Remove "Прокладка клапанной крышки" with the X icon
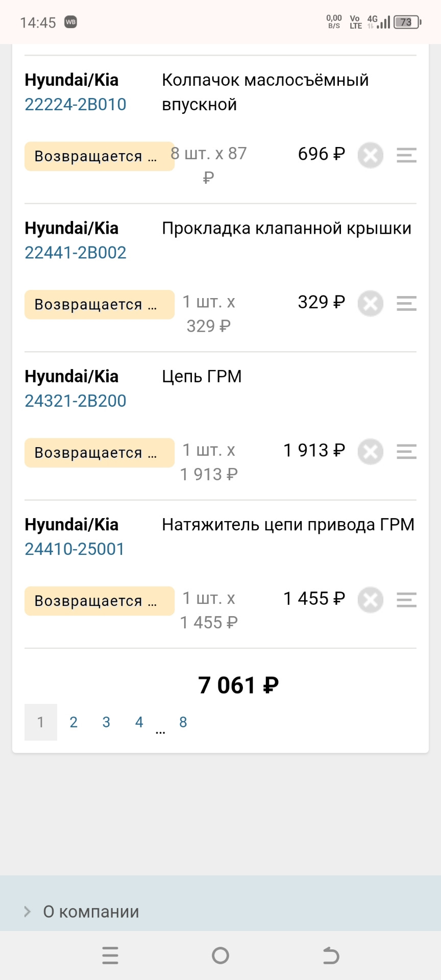Screen dimensions: 441x980 [x=371, y=304]
